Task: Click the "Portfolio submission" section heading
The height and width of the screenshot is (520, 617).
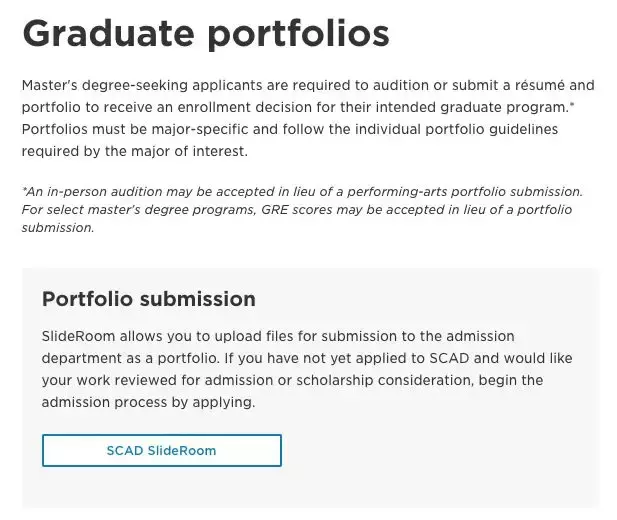Action: coord(148,299)
